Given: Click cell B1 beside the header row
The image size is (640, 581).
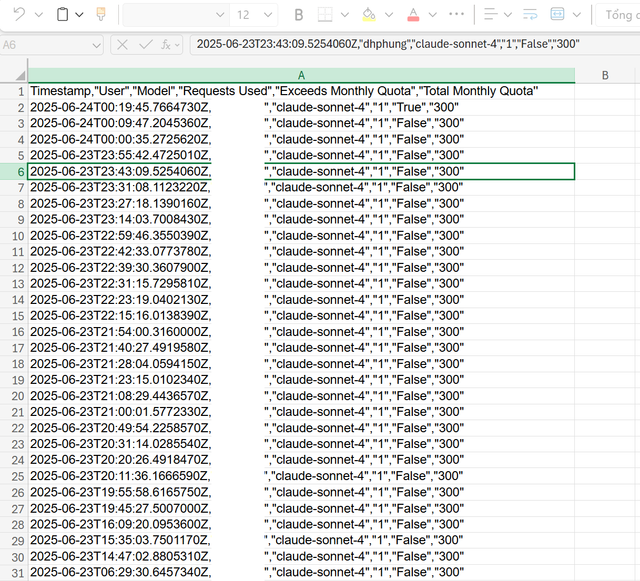Looking at the screenshot, I should pyautogui.click(x=605, y=91).
